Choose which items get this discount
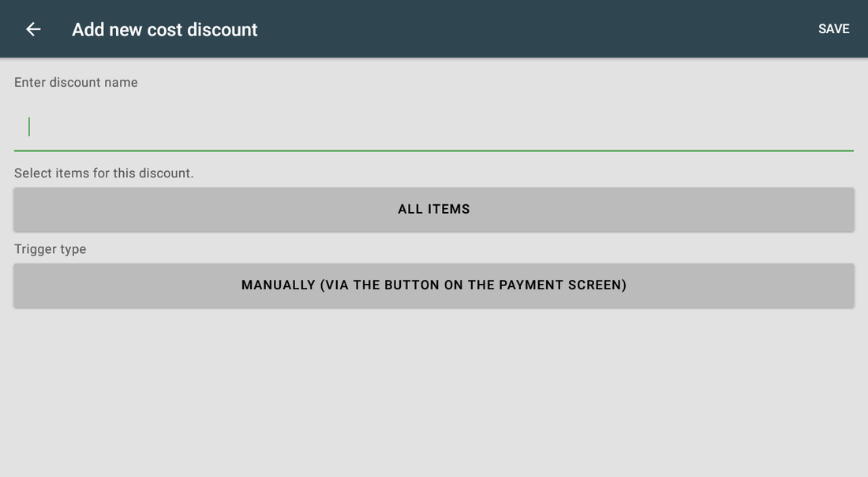This screenshot has height=477, width=868. [x=433, y=209]
